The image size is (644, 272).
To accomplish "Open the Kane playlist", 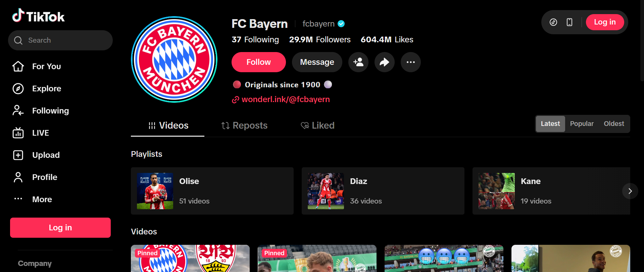I will 551,191.
